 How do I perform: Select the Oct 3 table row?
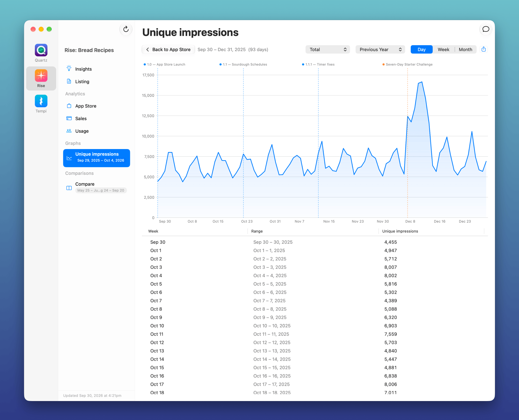coord(315,267)
